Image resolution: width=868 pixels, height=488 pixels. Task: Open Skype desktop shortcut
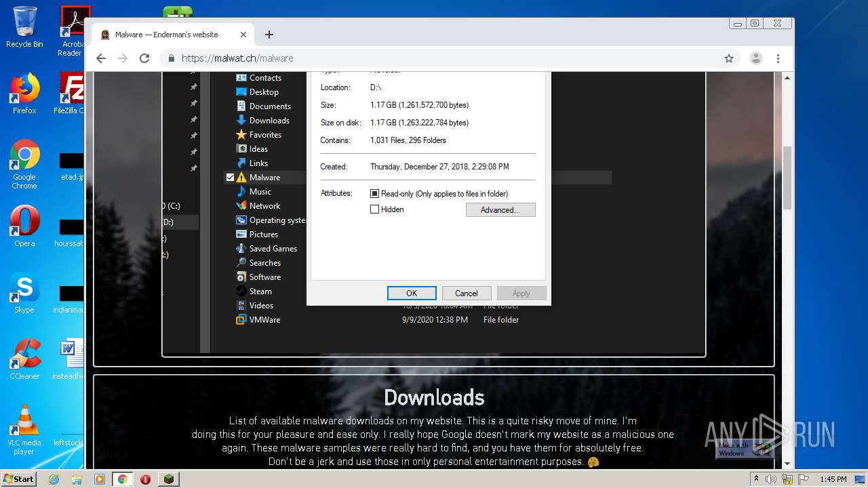point(24,292)
